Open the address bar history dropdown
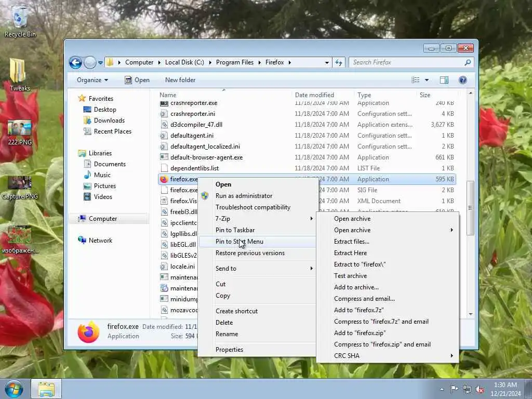 [x=327, y=63]
